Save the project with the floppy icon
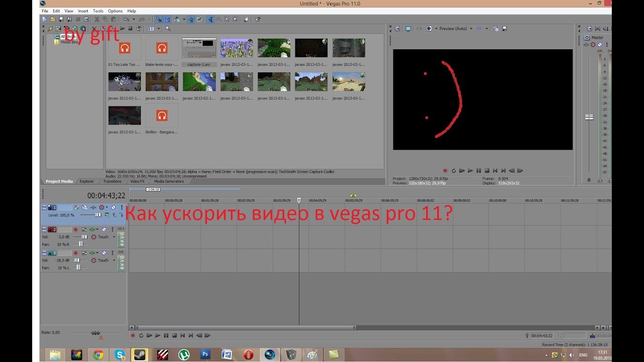The width and height of the screenshot is (644, 362). [61, 20]
